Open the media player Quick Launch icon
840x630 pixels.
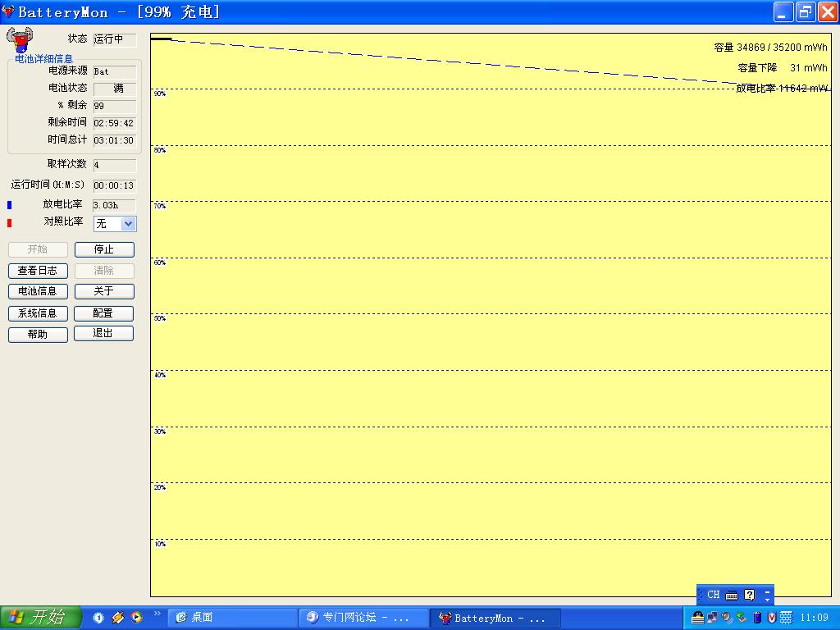[x=137, y=618]
